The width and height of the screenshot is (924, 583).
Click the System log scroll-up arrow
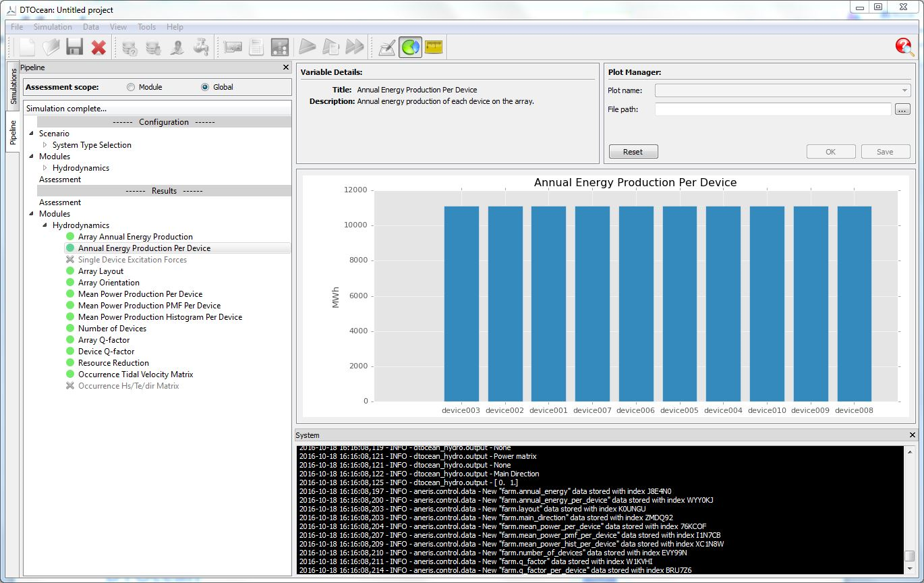click(910, 453)
